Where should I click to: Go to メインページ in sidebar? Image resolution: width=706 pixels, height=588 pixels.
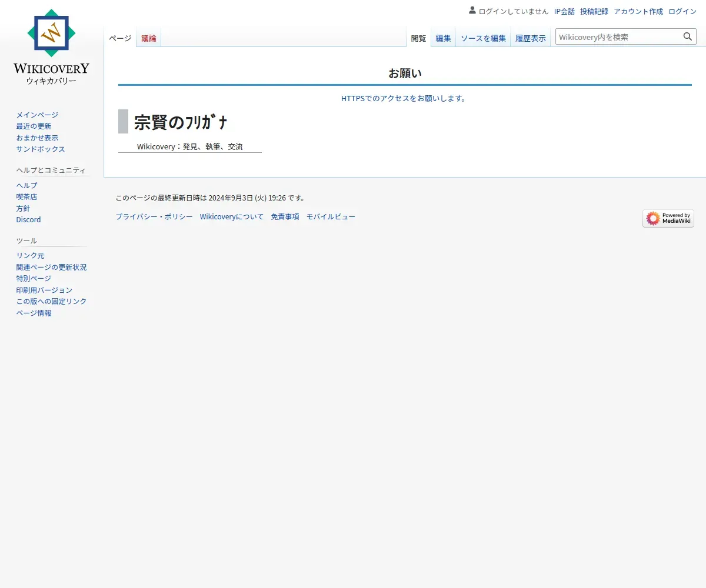pyautogui.click(x=37, y=115)
